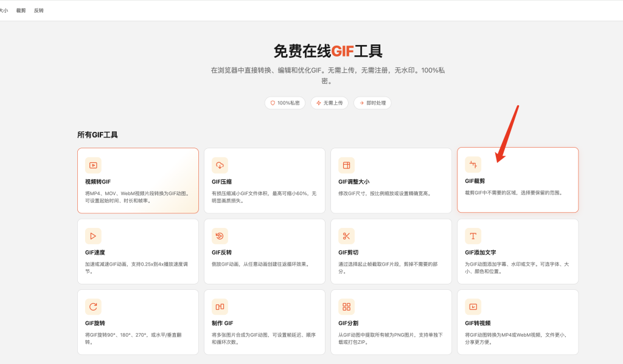Open the 制作 GIF tool title
Screen dimensions: 623x364
pos(223,323)
